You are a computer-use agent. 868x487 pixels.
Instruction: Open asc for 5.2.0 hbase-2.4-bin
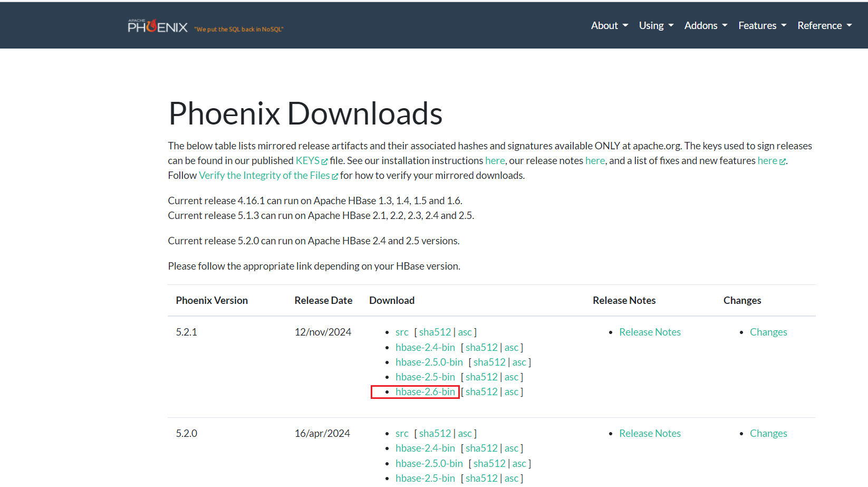(x=511, y=448)
